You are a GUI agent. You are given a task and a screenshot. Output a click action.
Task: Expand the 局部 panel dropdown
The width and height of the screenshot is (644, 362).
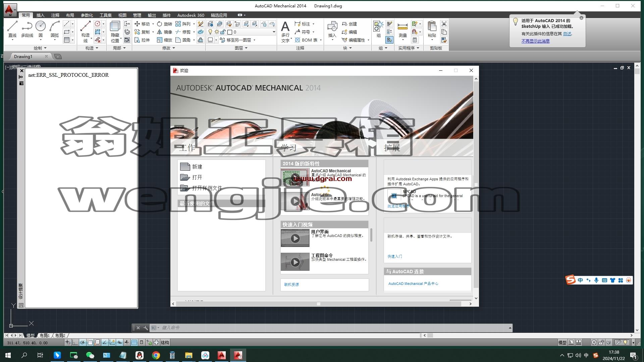119,48
